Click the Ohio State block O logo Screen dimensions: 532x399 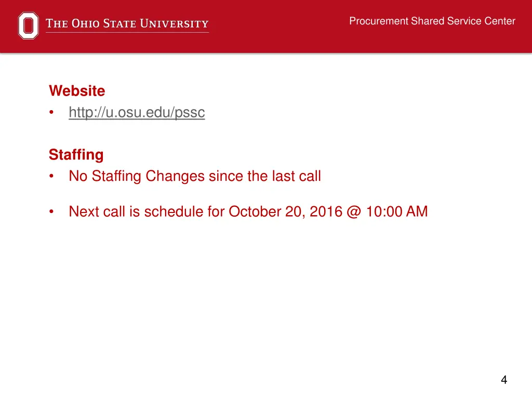28,25
